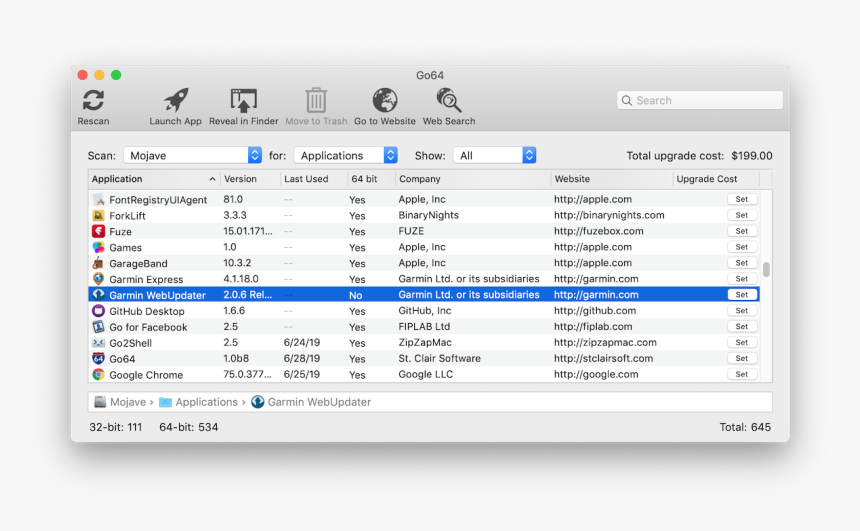Click http://github.com website cell

pos(595,310)
